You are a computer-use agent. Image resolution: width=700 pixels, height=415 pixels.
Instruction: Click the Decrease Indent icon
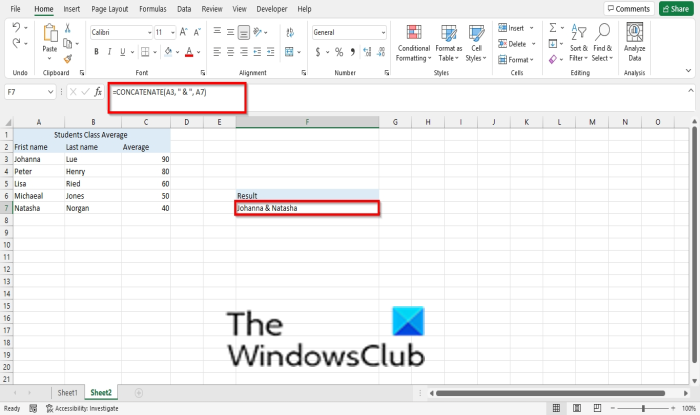coord(257,52)
